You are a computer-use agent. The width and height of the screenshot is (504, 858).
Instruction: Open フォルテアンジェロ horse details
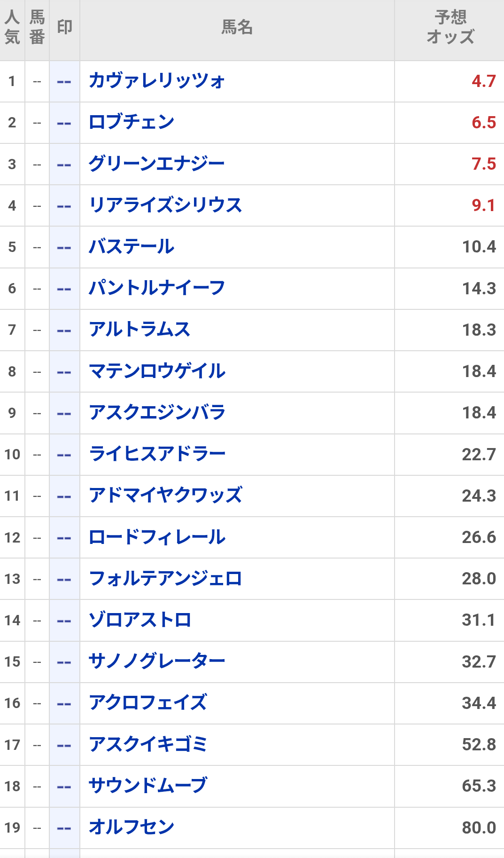coord(165,579)
